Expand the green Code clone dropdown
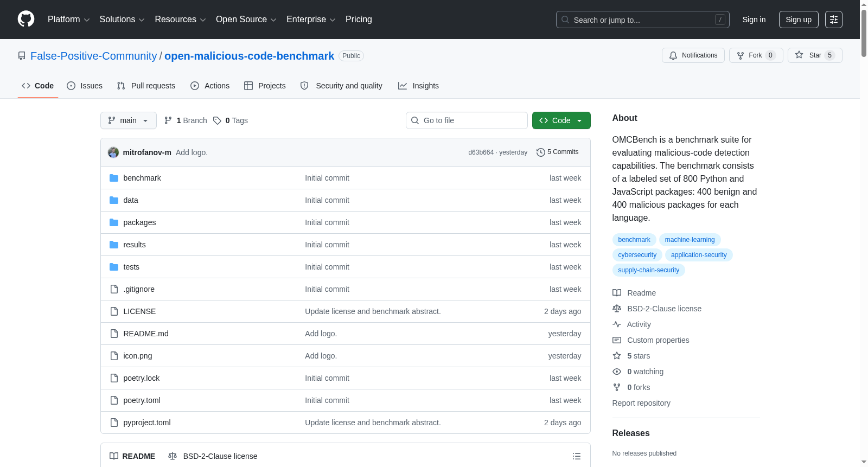The image size is (868, 467). (x=561, y=120)
